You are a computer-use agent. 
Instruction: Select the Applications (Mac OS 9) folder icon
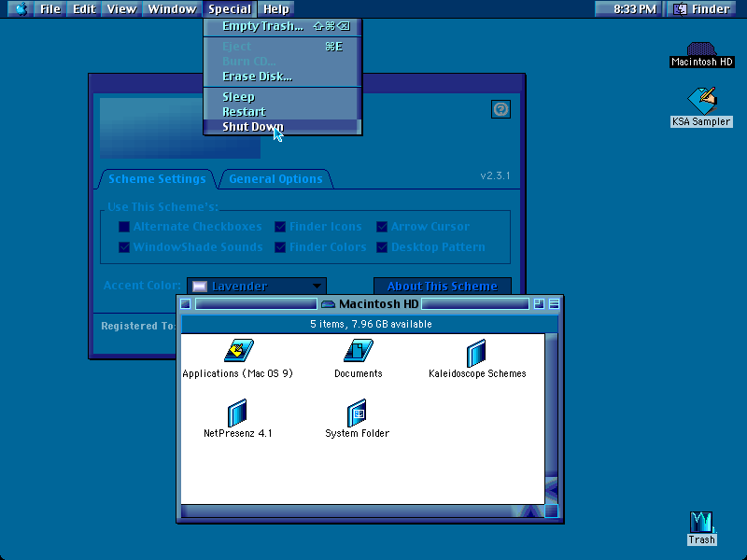[239, 352]
